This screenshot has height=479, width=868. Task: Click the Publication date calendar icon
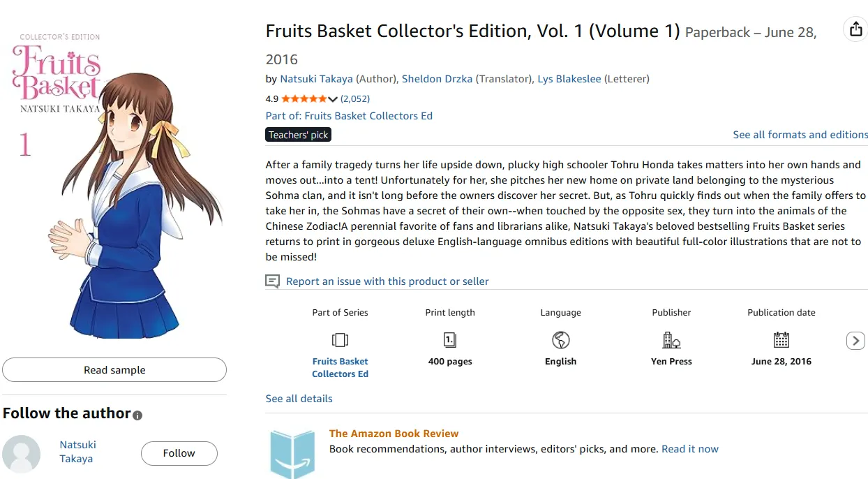(x=781, y=340)
